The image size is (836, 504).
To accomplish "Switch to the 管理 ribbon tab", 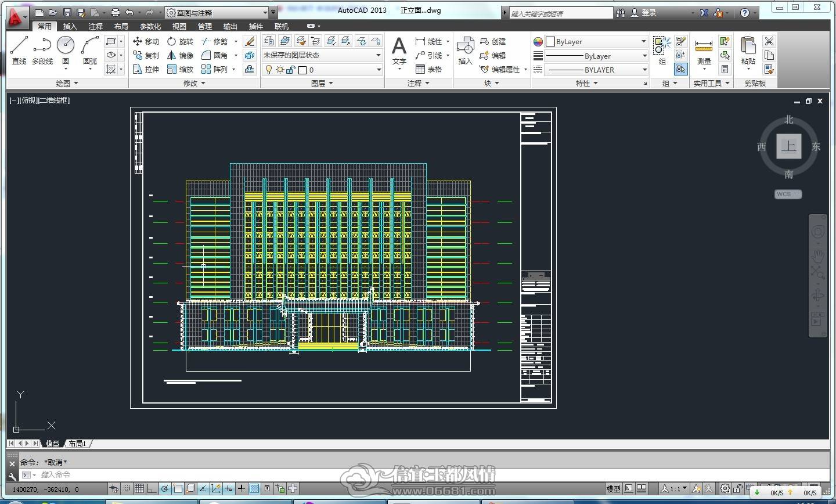I will click(x=205, y=26).
